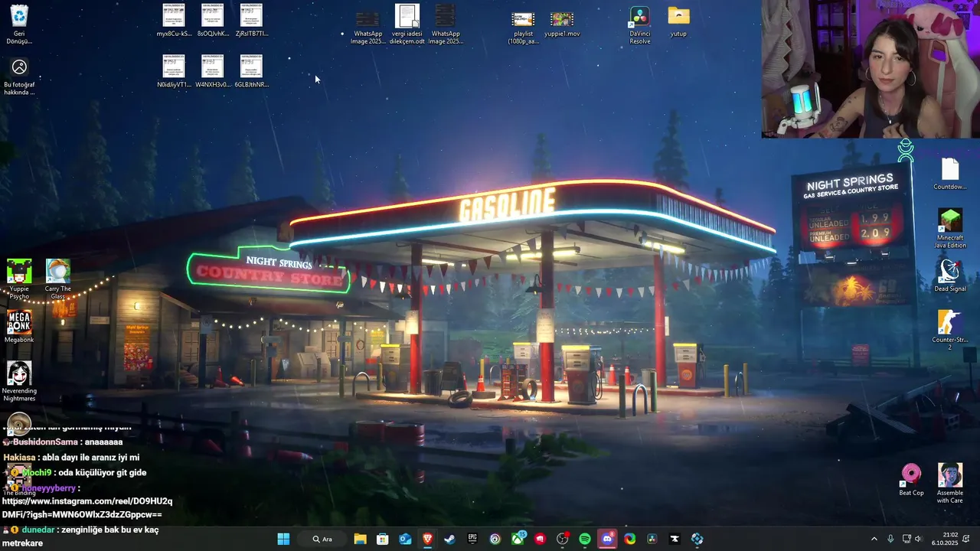This screenshot has height=551, width=980.
Task: Open the vergi iadesi dilekçem.odt file
Action: tap(407, 24)
